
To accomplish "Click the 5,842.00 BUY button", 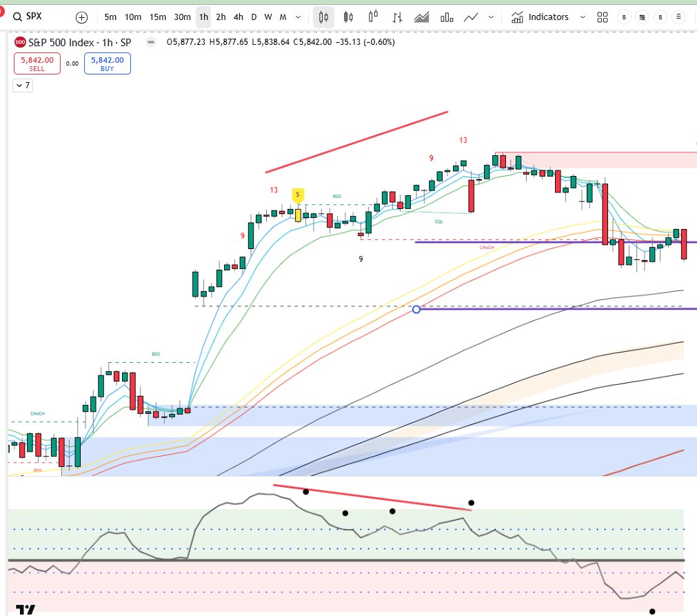I will pyautogui.click(x=107, y=63).
